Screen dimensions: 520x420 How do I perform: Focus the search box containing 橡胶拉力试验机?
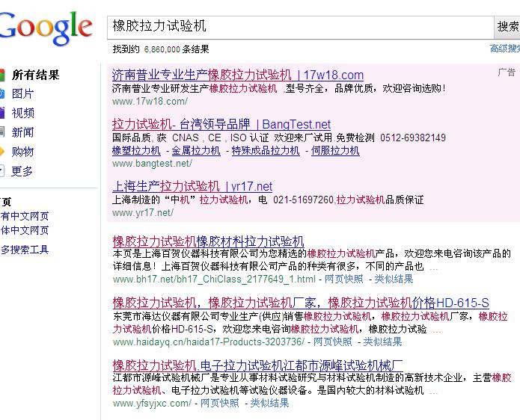[301, 27]
